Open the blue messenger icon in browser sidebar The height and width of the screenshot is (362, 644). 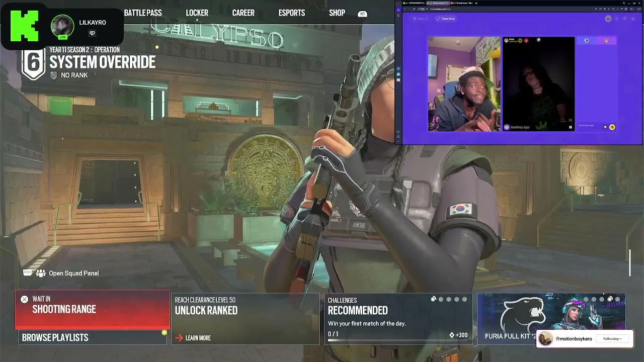tap(398, 68)
